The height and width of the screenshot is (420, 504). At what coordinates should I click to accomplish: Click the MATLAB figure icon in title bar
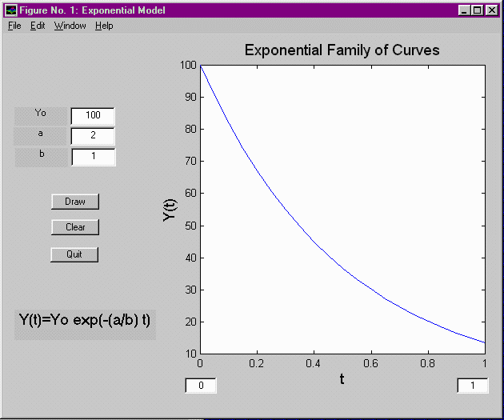pos(11,10)
